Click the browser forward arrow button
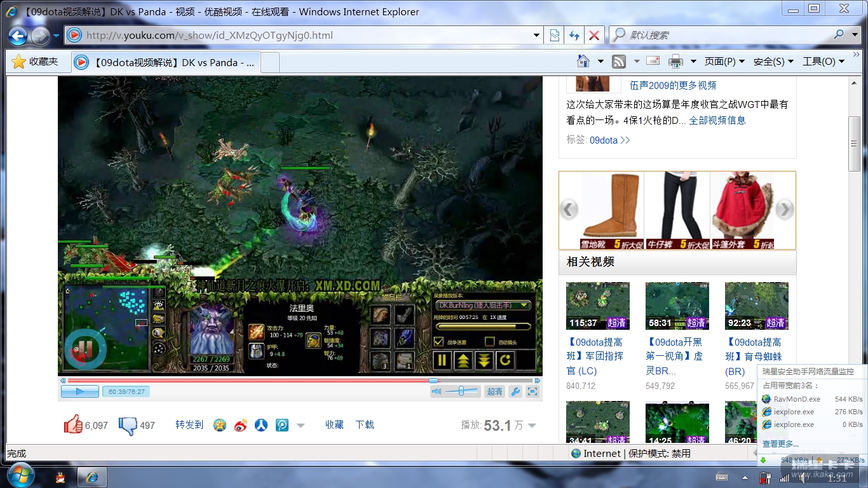The height and width of the screenshot is (488, 868). pos(40,36)
